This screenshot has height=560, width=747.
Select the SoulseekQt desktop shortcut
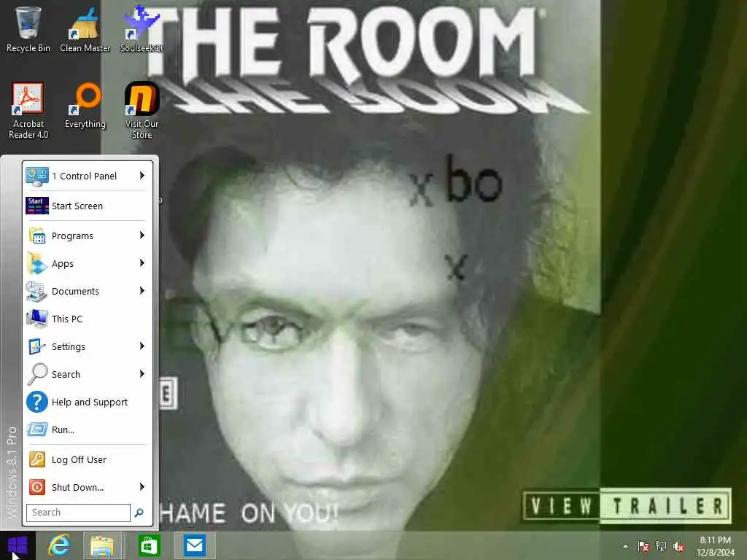coord(142,28)
